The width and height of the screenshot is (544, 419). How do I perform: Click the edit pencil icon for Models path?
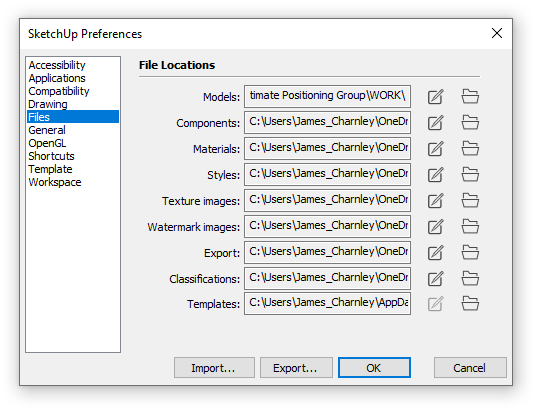435,97
